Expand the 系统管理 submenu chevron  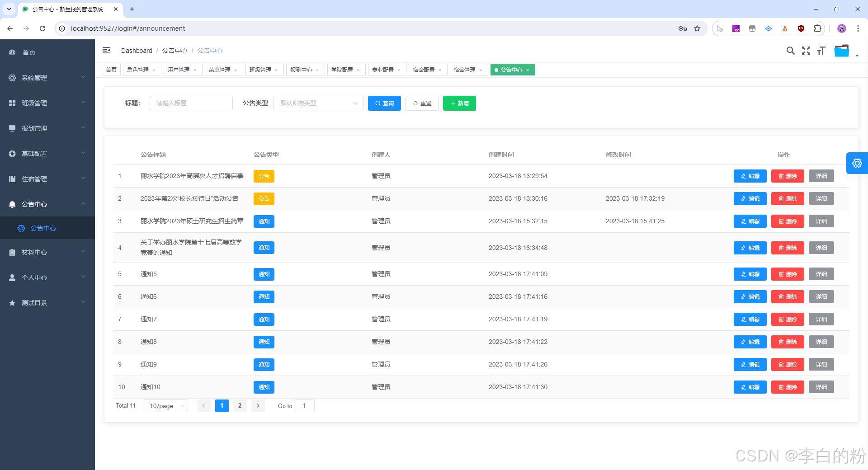coord(83,77)
